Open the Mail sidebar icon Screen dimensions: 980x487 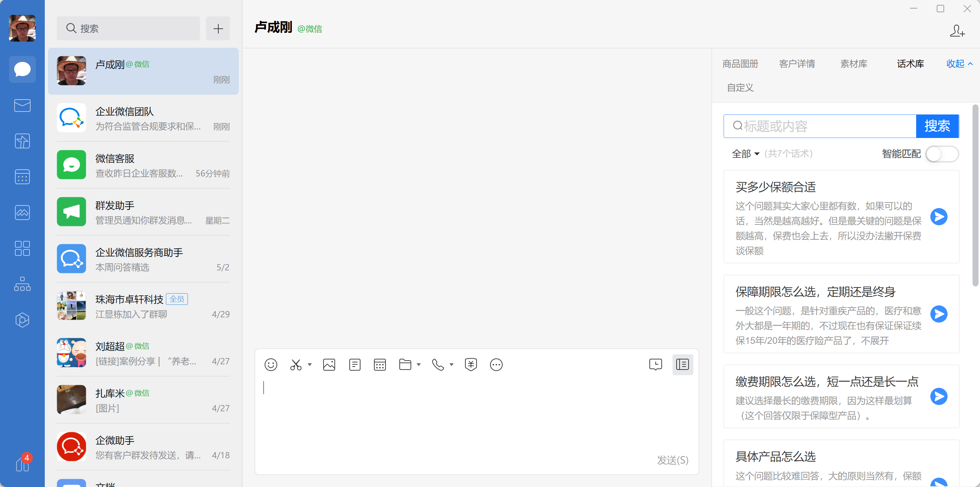[22, 105]
